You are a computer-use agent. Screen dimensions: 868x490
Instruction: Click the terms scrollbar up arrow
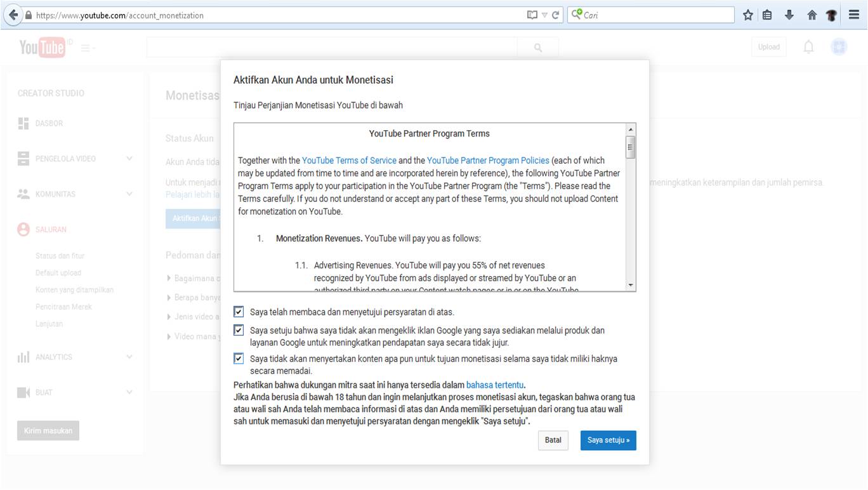(x=630, y=129)
